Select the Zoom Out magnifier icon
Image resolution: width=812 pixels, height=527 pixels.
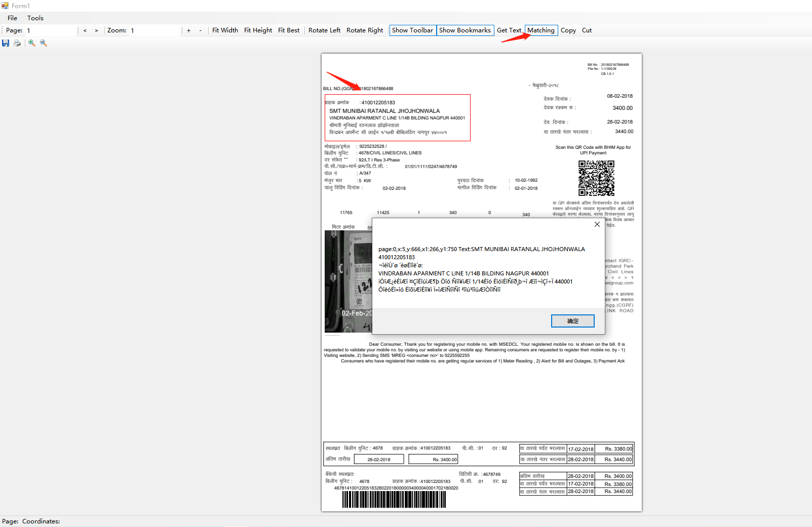click(x=44, y=43)
